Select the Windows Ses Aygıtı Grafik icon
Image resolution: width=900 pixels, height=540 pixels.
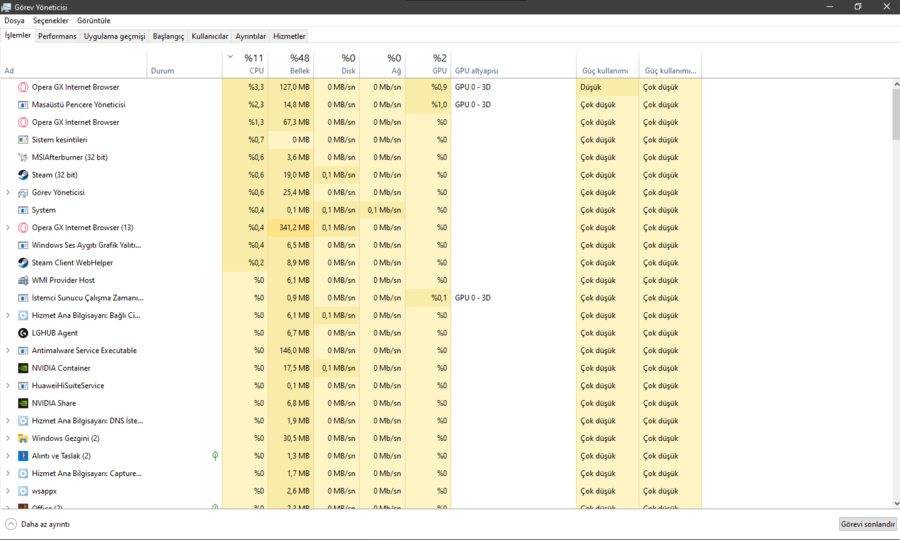[x=23, y=245]
